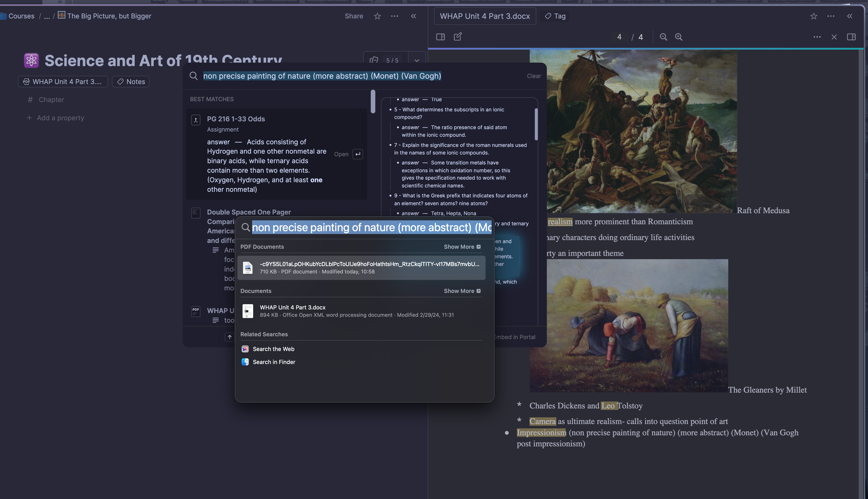Add a Tag to the docx
Image resolution: width=868 pixels, height=499 pixels.
[555, 16]
